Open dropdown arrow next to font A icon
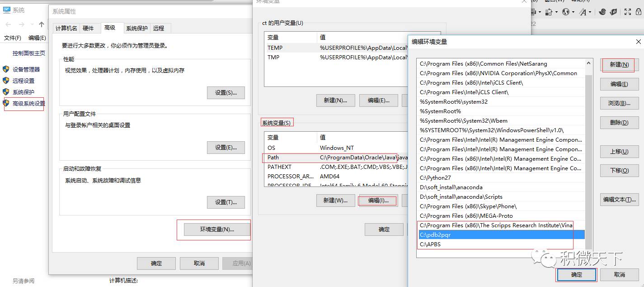The height and width of the screenshot is (287, 644). [590, 12]
